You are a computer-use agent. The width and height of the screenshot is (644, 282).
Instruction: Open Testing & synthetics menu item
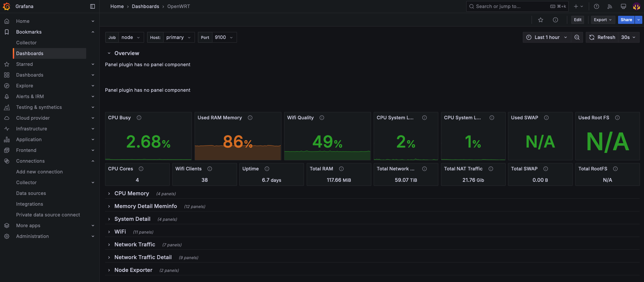pyautogui.click(x=39, y=107)
